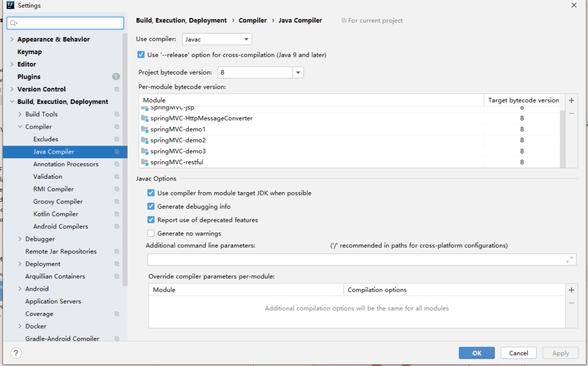588x366 pixels.
Task: Select Android Compilers settings
Action: [61, 226]
